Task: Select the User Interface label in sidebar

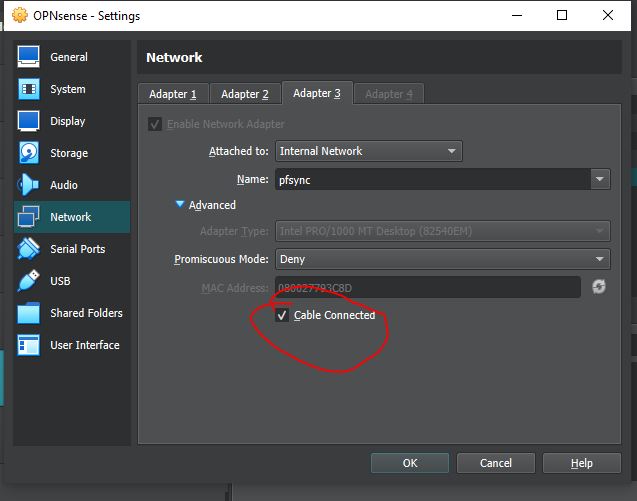Action: click(x=84, y=345)
